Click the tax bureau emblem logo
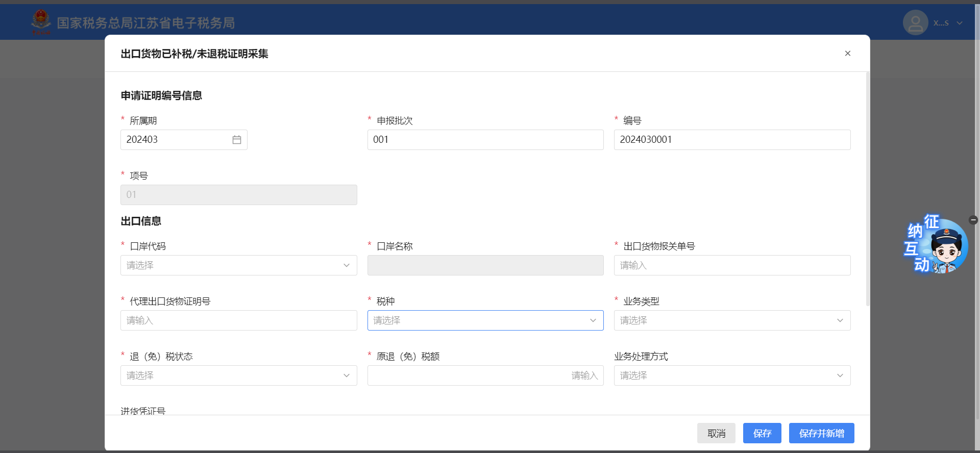Screen dimensions: 980x453 click(x=41, y=22)
